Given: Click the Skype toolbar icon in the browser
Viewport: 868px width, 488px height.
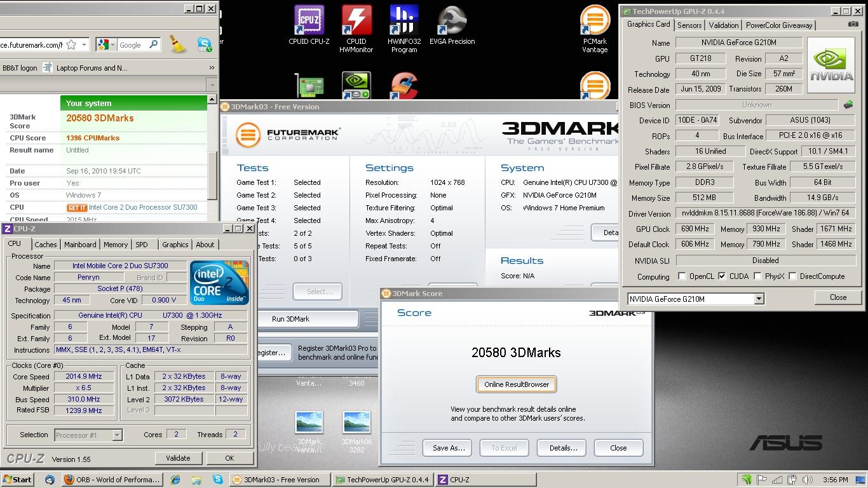Looking at the screenshot, I should tap(204, 44).
